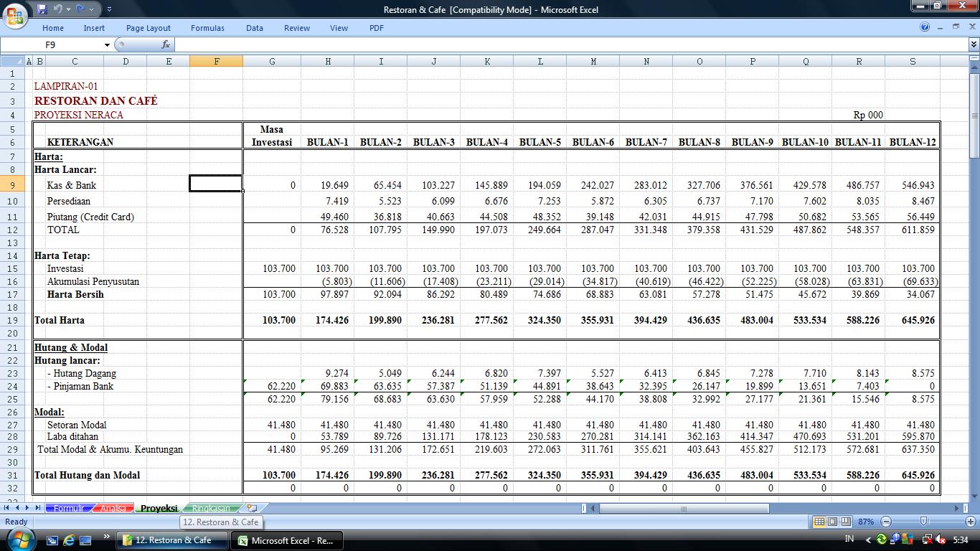Click the vertical scrollbar thumb
The height and width of the screenshot is (551, 980).
(x=974, y=116)
